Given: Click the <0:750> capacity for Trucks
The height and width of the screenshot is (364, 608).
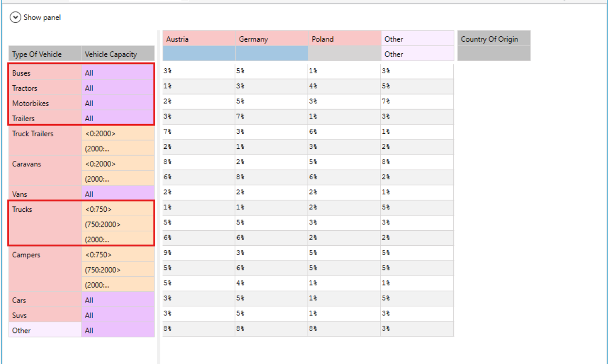Looking at the screenshot, I should (x=118, y=209).
